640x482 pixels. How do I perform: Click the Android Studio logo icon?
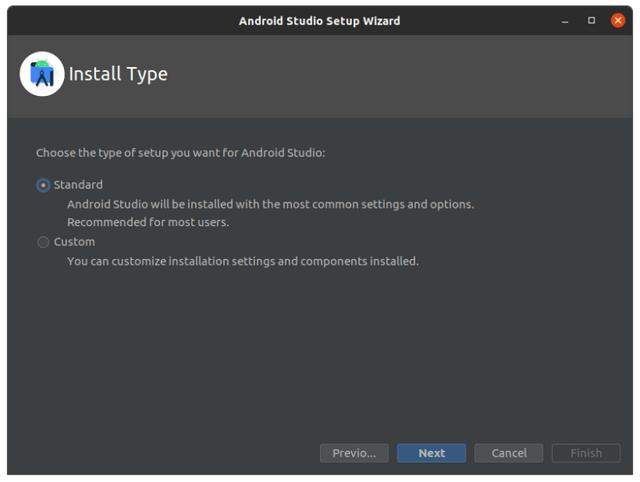pos(42,74)
